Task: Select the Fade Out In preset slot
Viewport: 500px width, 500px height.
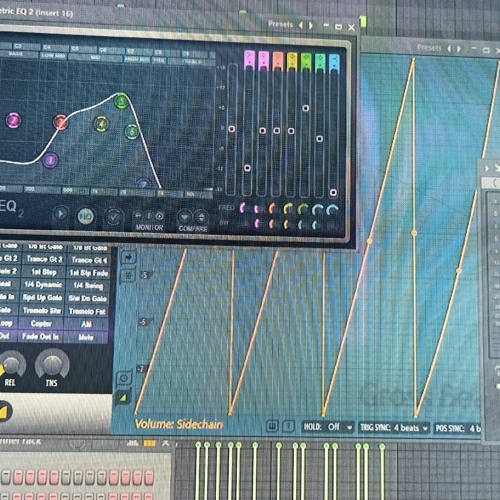Action: click(41, 337)
